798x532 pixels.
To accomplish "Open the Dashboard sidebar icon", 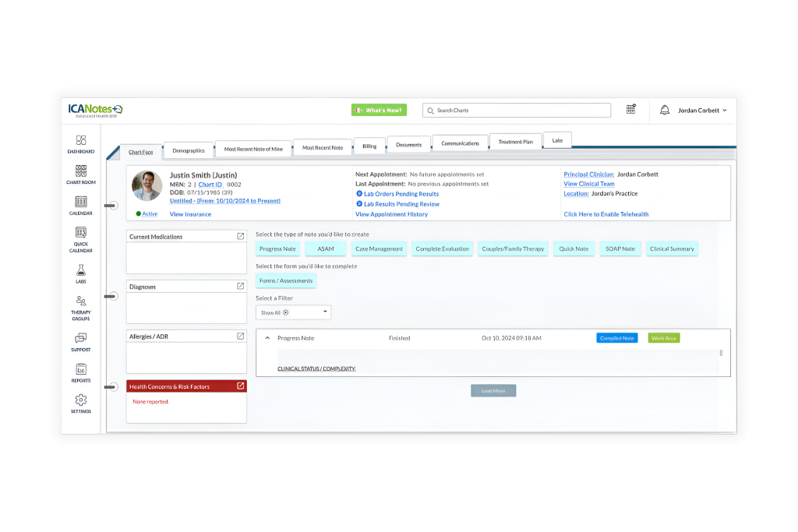I will (81, 140).
